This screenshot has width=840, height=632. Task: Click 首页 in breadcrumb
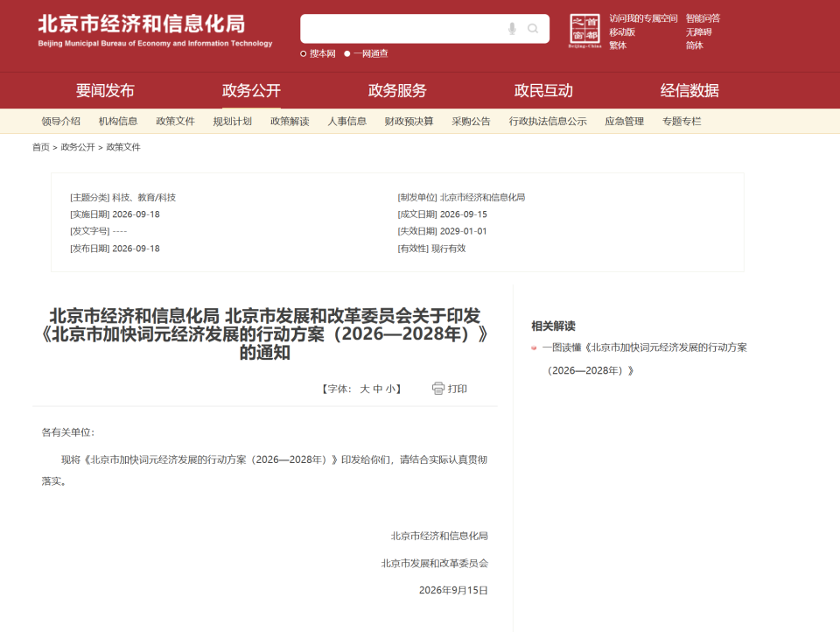point(41,147)
